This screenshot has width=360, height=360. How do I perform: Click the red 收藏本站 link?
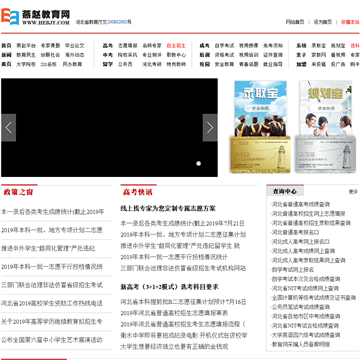click(x=350, y=22)
